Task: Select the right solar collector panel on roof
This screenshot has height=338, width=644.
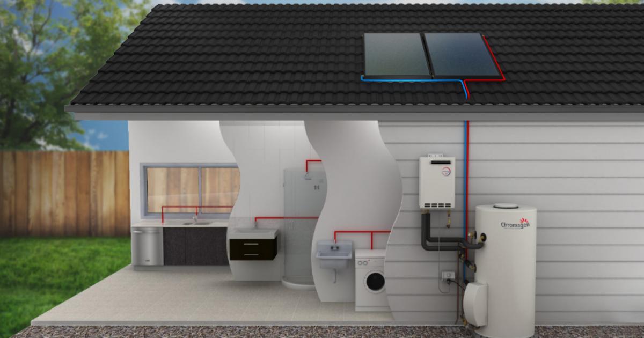Action: click(x=464, y=55)
